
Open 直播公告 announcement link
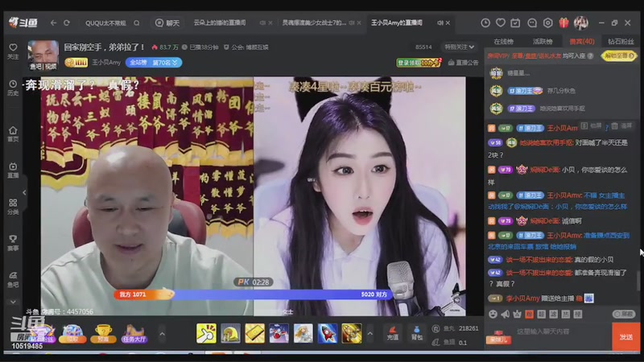(464, 63)
